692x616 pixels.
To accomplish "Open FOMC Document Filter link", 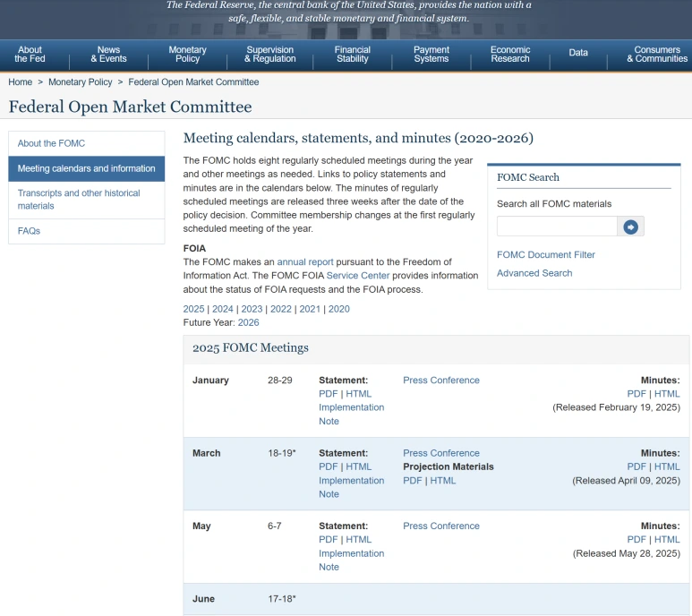I will (x=546, y=254).
